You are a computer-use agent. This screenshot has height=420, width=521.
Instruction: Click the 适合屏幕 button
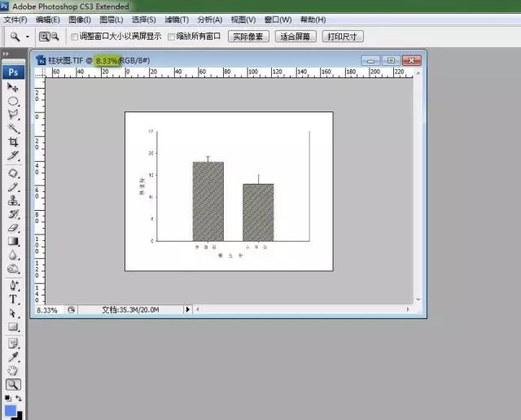click(x=296, y=36)
